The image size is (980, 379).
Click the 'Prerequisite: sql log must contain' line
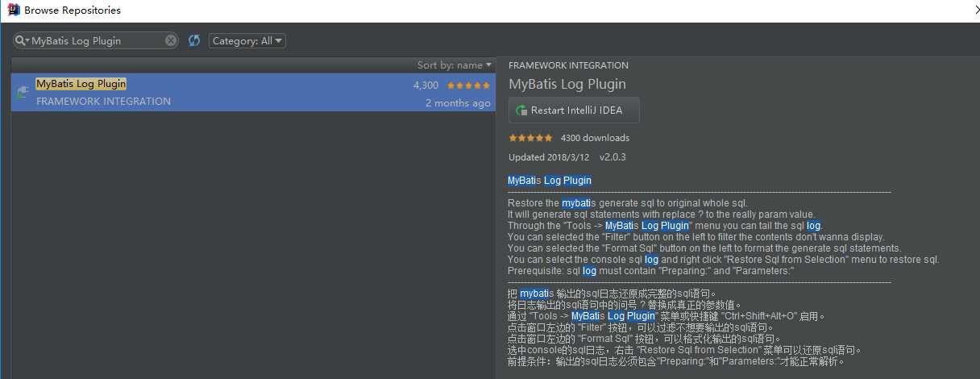651,271
